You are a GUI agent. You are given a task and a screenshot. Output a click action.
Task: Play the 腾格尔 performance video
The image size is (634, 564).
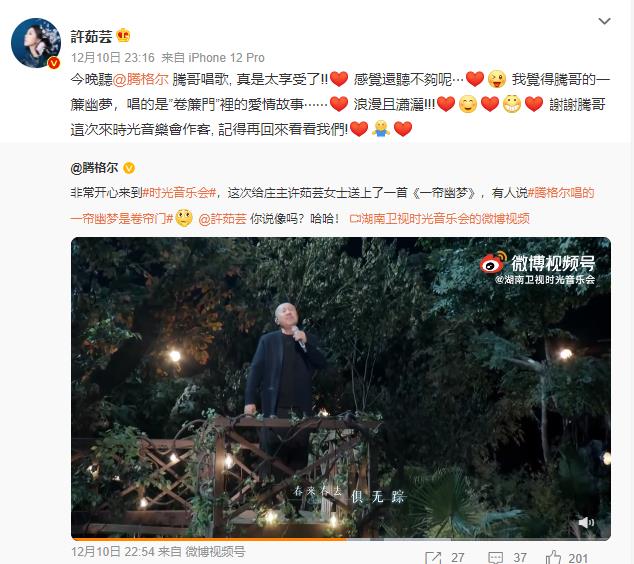coord(341,388)
